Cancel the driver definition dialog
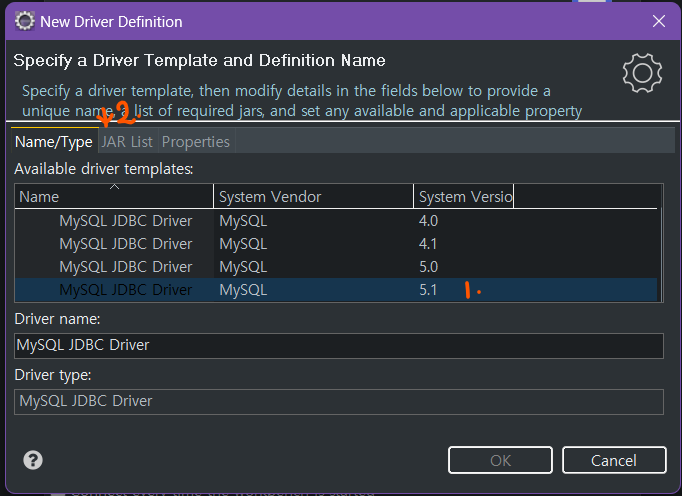682x496 pixels. click(x=614, y=460)
